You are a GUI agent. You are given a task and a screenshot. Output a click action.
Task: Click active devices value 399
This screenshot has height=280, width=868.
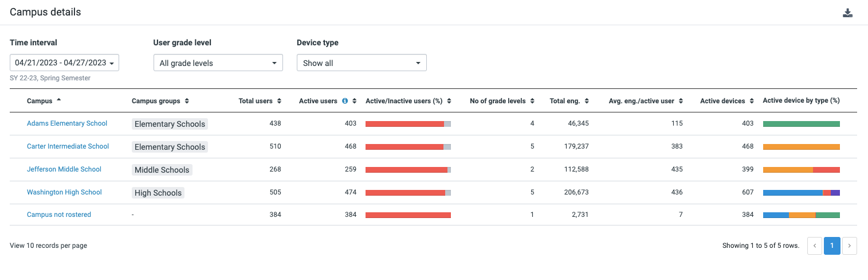[748, 169]
